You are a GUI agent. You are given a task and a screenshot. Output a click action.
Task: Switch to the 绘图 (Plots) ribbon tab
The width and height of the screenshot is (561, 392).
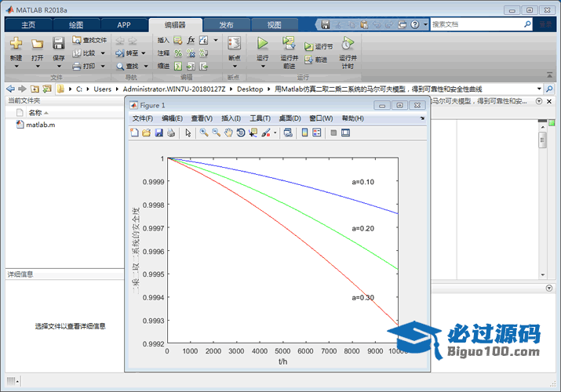point(75,25)
